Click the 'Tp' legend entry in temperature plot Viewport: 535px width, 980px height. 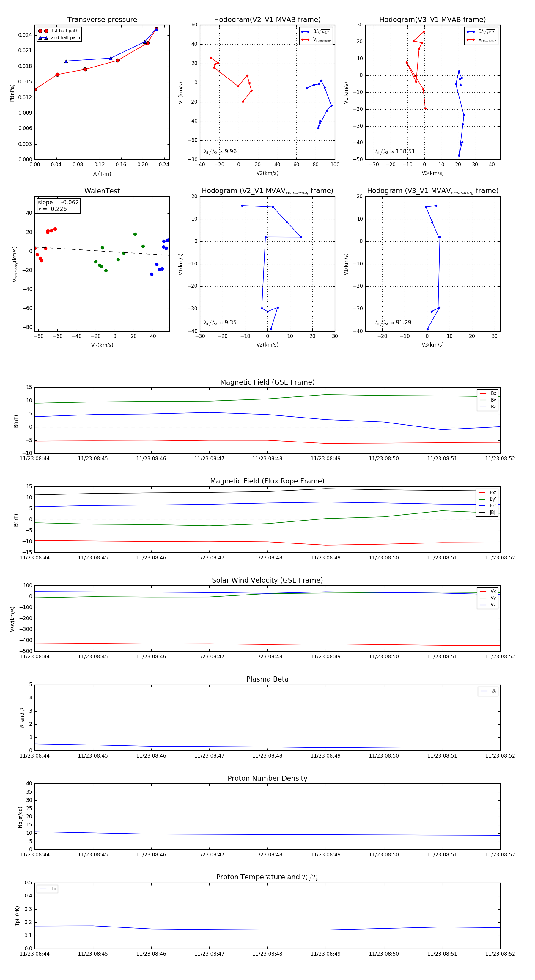pos(48,889)
